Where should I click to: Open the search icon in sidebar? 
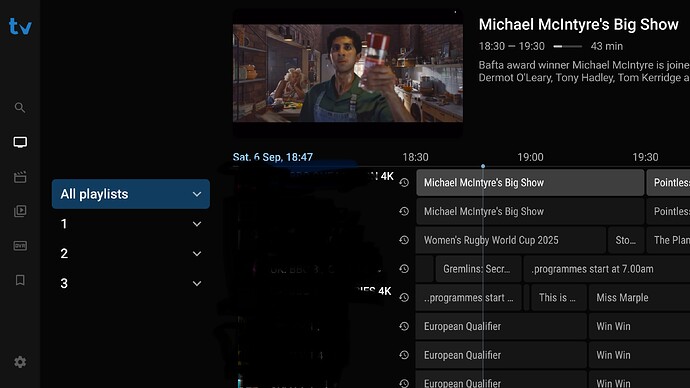coord(20,107)
